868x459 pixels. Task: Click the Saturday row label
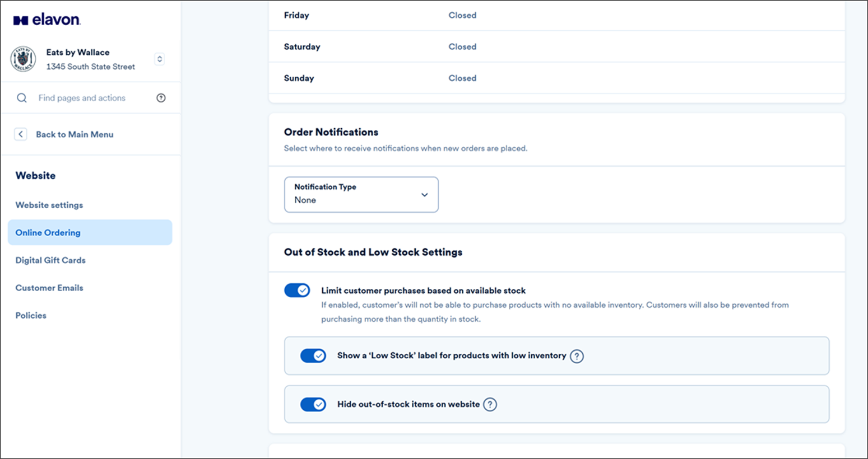(x=302, y=46)
